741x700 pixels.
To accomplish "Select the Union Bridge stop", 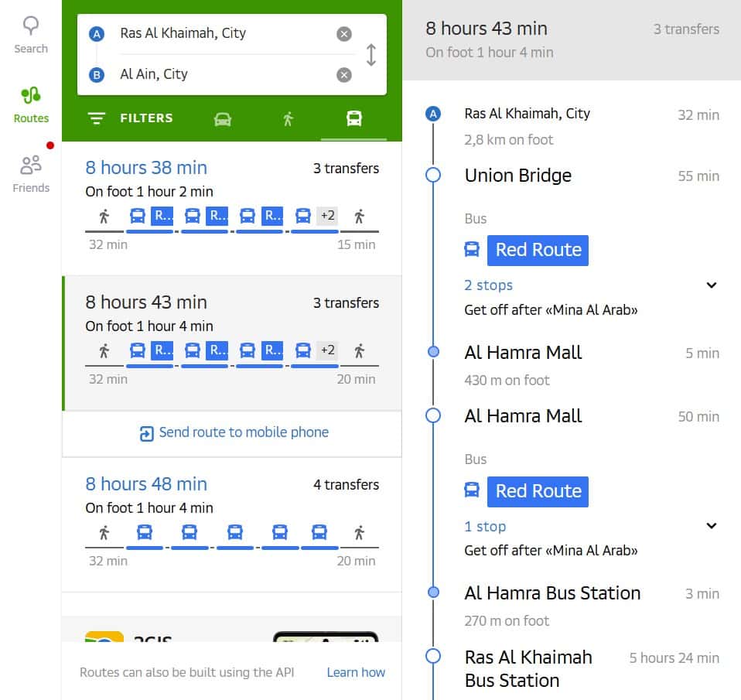I will 518,176.
